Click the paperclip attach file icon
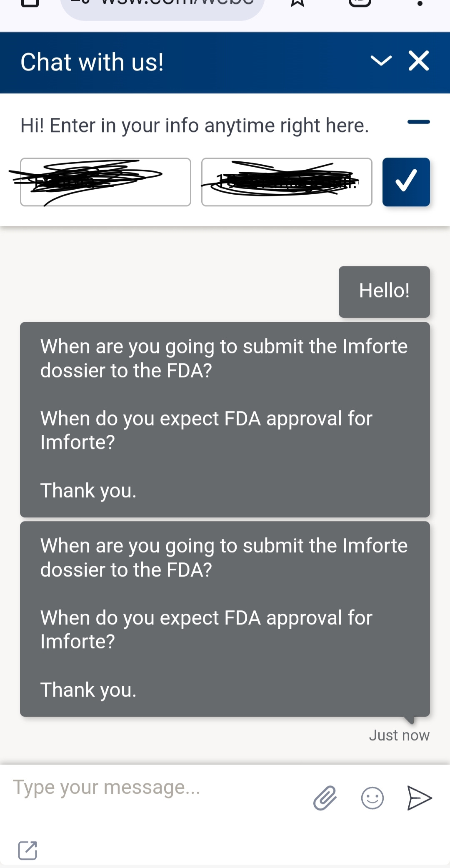Viewport: 450px width, 868px height. click(x=325, y=798)
